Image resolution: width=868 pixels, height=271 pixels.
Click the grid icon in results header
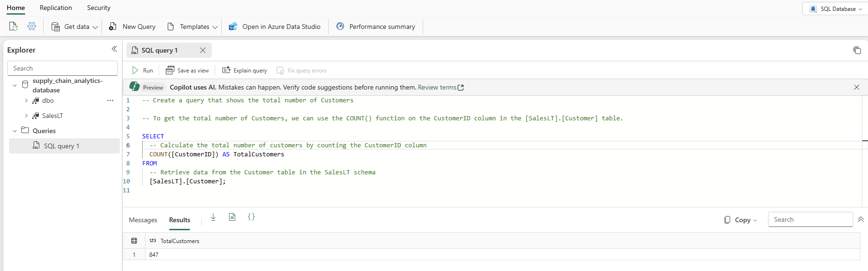tap(134, 241)
